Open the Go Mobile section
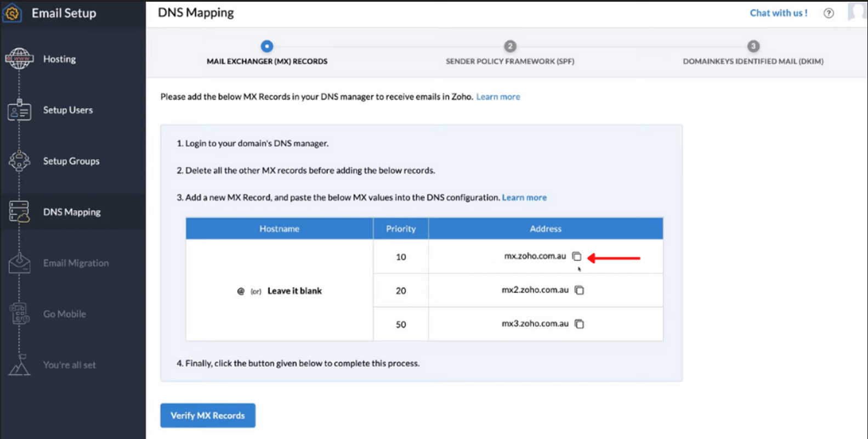 click(x=65, y=314)
